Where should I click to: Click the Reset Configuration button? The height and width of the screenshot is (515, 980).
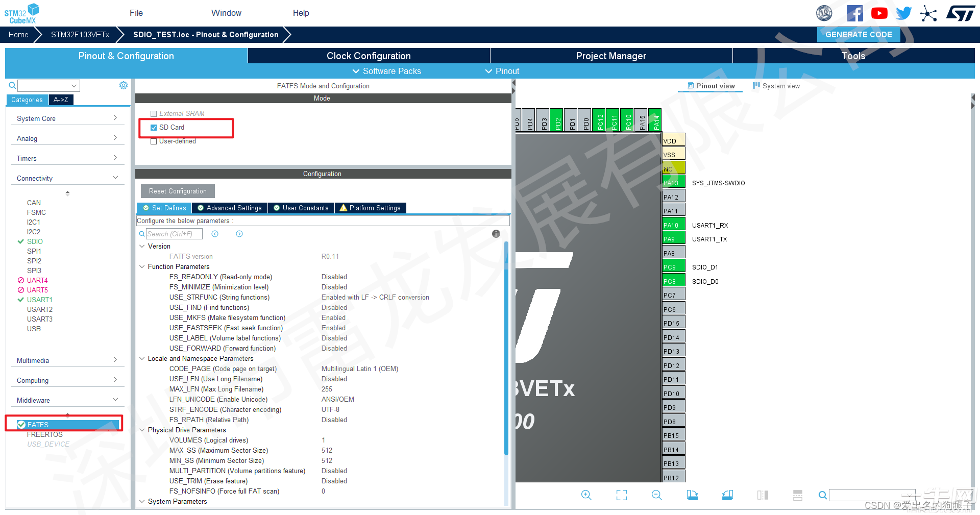tap(178, 191)
